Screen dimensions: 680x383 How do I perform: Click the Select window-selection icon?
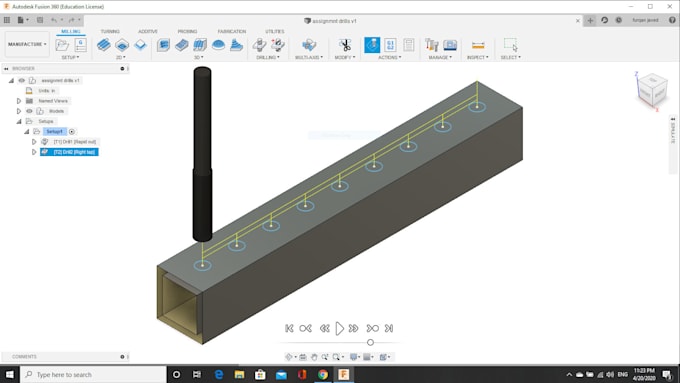pyautogui.click(x=510, y=45)
